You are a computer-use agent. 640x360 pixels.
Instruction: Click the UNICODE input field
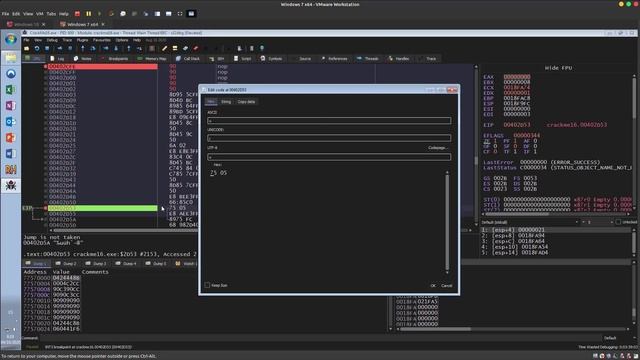tap(329, 138)
